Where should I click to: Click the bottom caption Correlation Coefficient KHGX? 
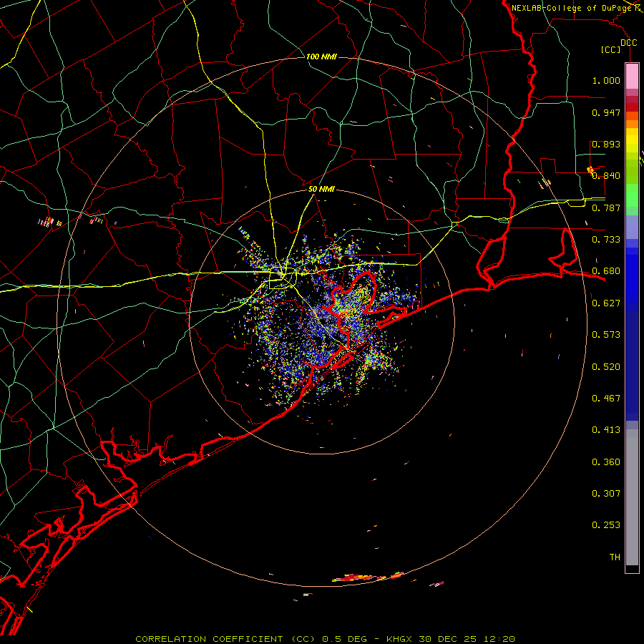pos(326,639)
